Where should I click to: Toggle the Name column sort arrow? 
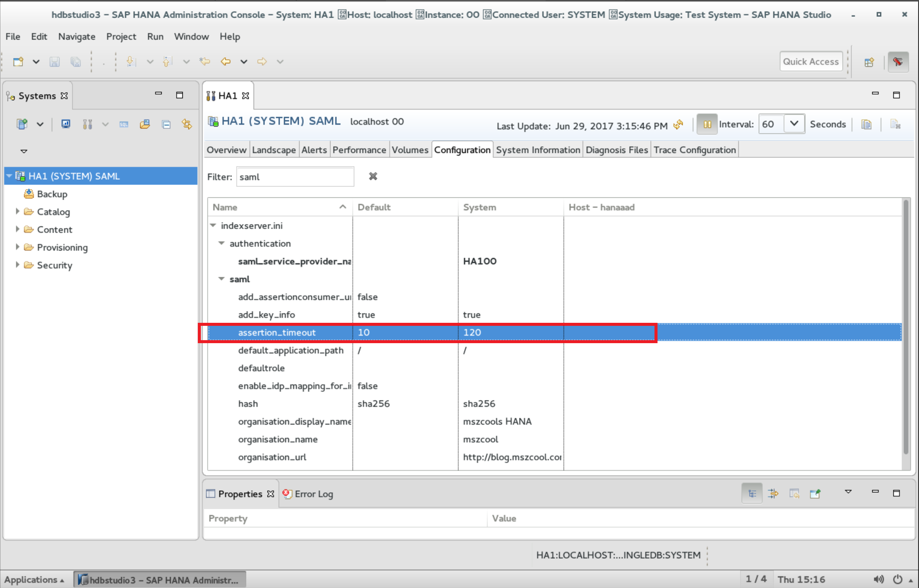click(343, 207)
